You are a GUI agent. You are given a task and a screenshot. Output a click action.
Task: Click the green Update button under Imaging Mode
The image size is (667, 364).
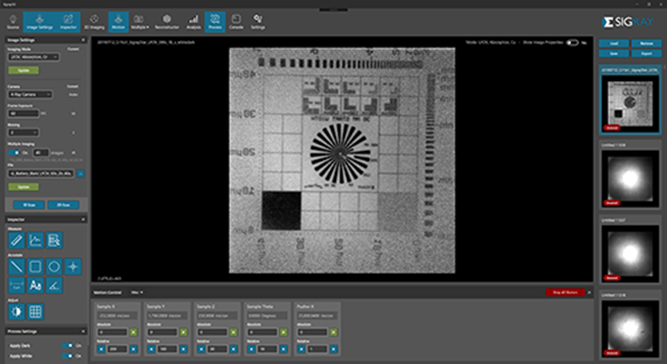point(23,70)
